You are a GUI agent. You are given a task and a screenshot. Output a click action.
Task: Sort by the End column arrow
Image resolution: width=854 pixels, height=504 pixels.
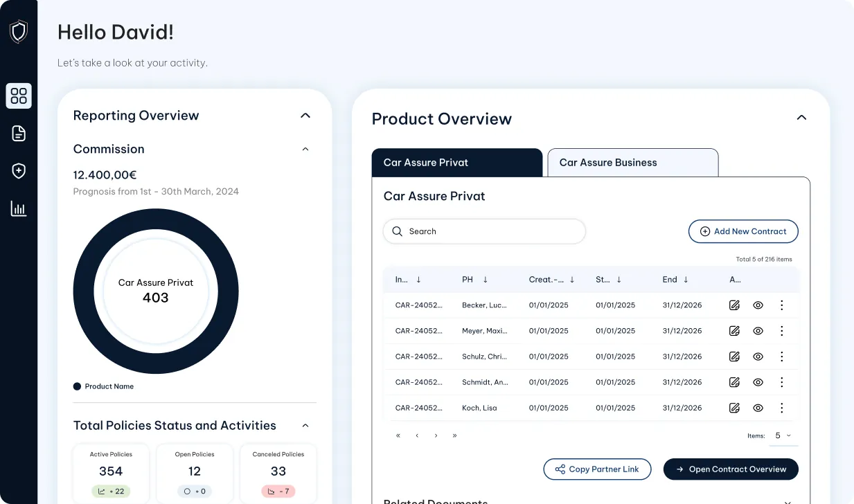pyautogui.click(x=686, y=280)
